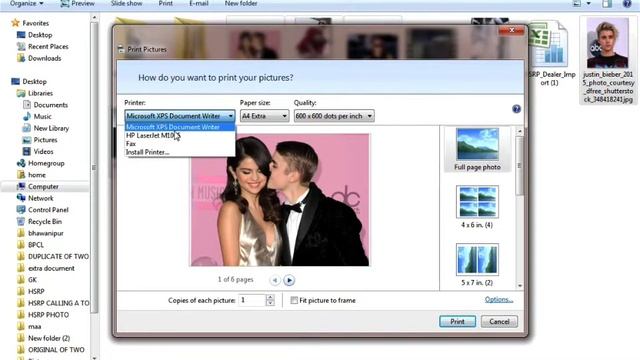Open Music library
Viewport: 640px width, 360px height.
42,116
